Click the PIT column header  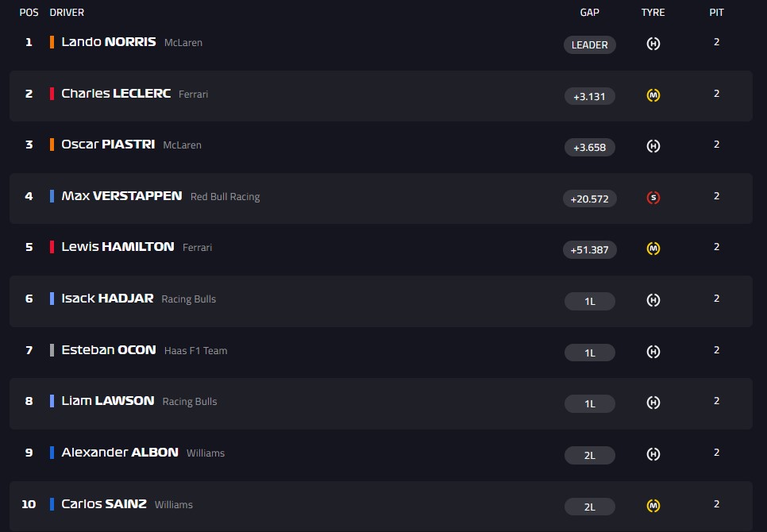[x=717, y=13]
